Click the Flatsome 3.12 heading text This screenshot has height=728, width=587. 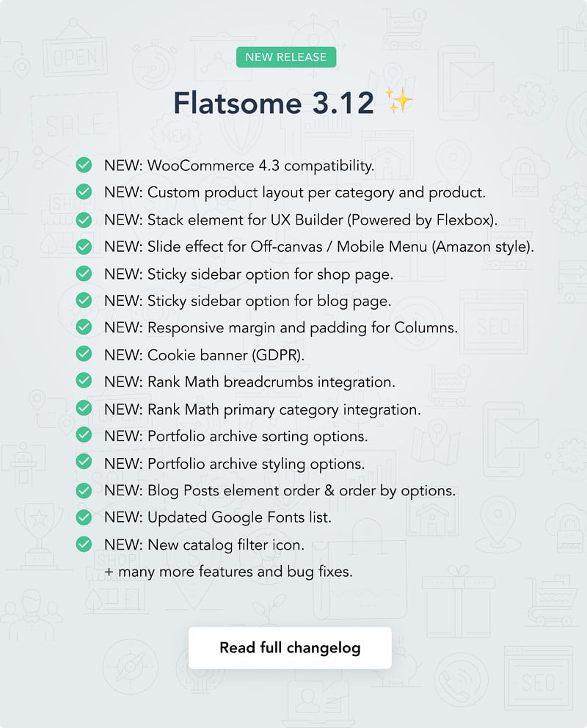(274, 103)
